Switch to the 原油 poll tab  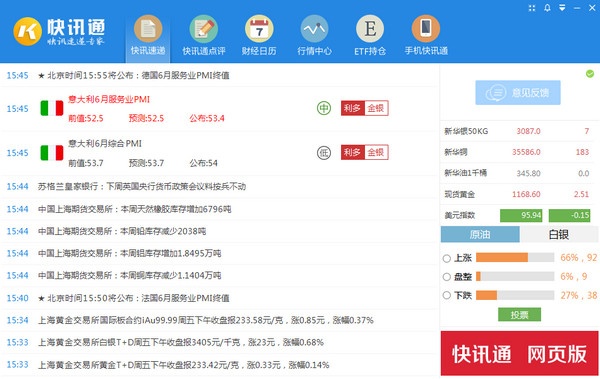click(480, 234)
